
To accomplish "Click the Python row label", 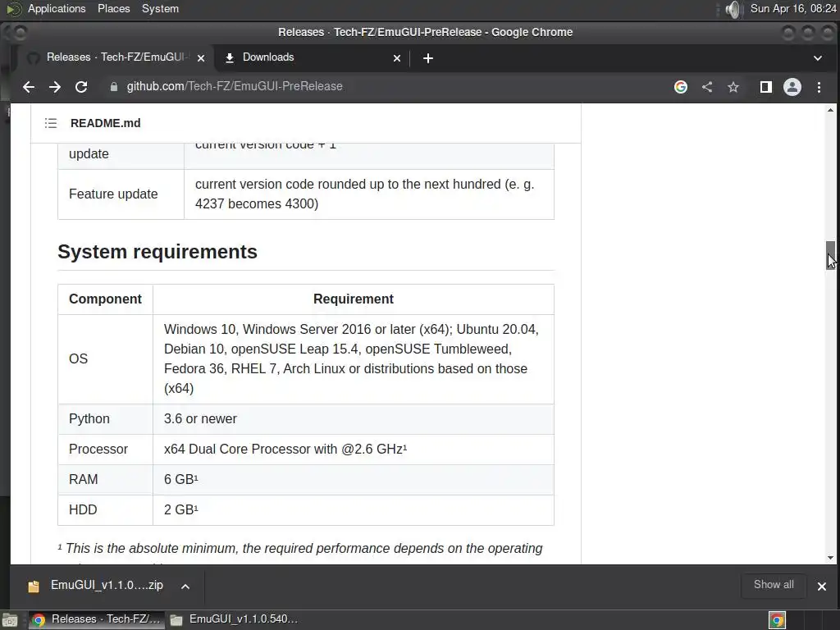I will point(89,419).
